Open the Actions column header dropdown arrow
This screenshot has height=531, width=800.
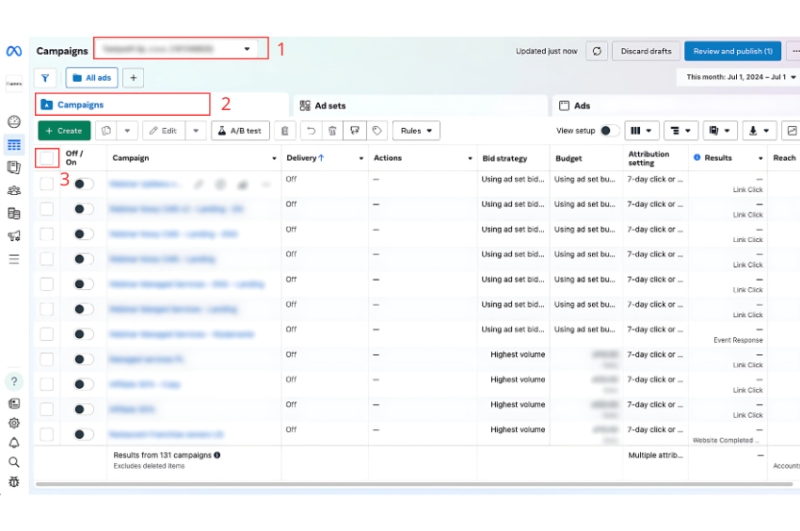click(x=470, y=159)
